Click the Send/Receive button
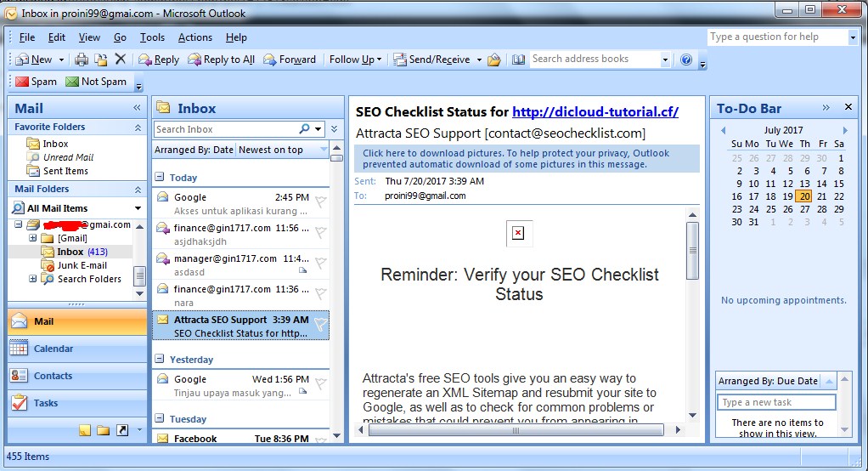This screenshot has width=868, height=471. pyautogui.click(x=431, y=60)
